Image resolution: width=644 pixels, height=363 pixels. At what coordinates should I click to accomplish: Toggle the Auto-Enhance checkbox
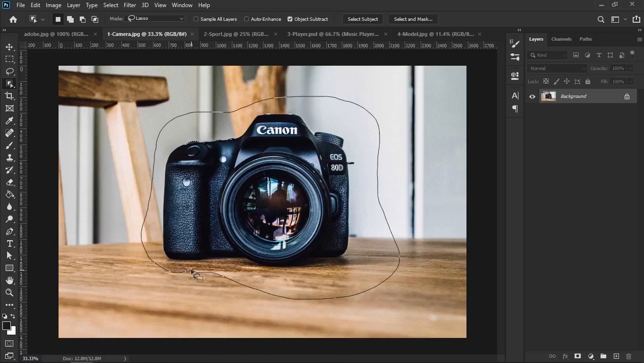click(246, 19)
